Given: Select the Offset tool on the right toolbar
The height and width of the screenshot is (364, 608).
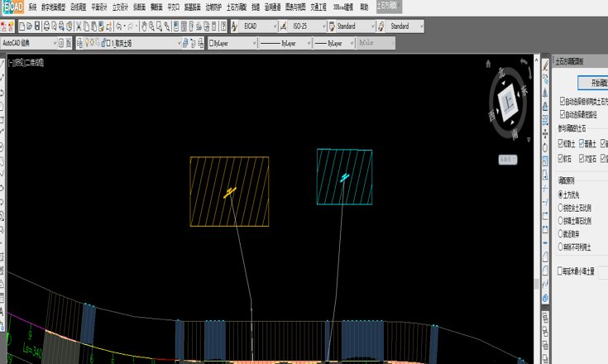Looking at the screenshot, I should pyautogui.click(x=545, y=106).
